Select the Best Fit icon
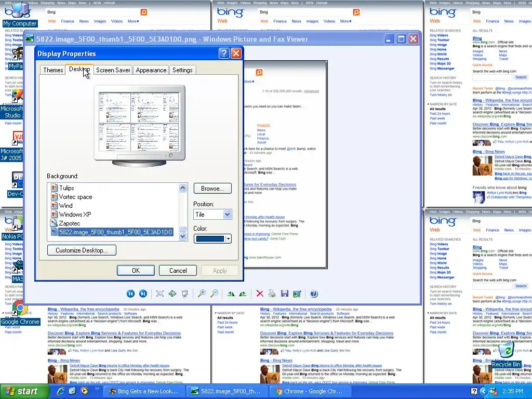Image resolution: width=532 pixels, height=399 pixels. pos(160,294)
